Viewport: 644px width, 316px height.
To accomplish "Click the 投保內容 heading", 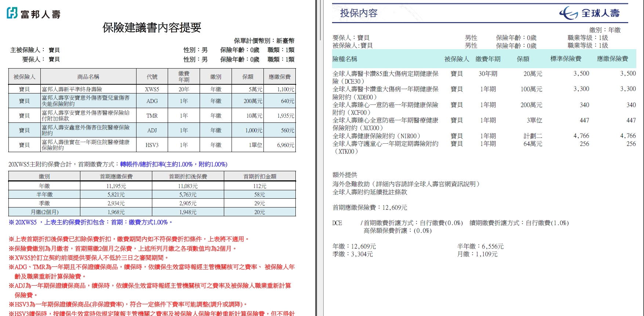I will click(359, 13).
